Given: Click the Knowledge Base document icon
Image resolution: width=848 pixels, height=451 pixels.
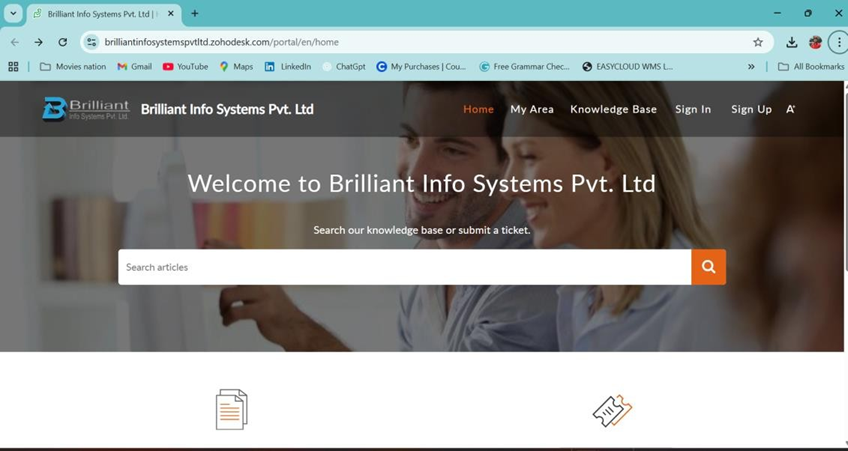Looking at the screenshot, I should 231,409.
